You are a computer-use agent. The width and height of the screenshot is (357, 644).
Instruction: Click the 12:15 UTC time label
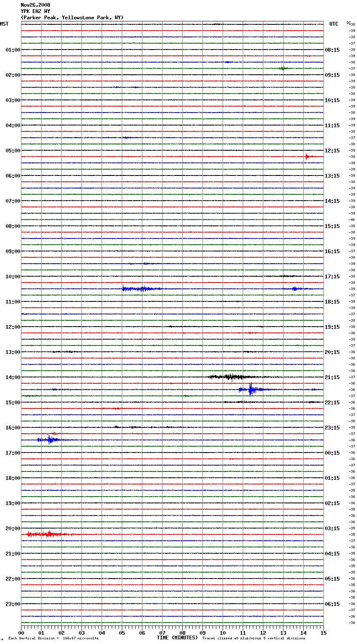(332, 151)
